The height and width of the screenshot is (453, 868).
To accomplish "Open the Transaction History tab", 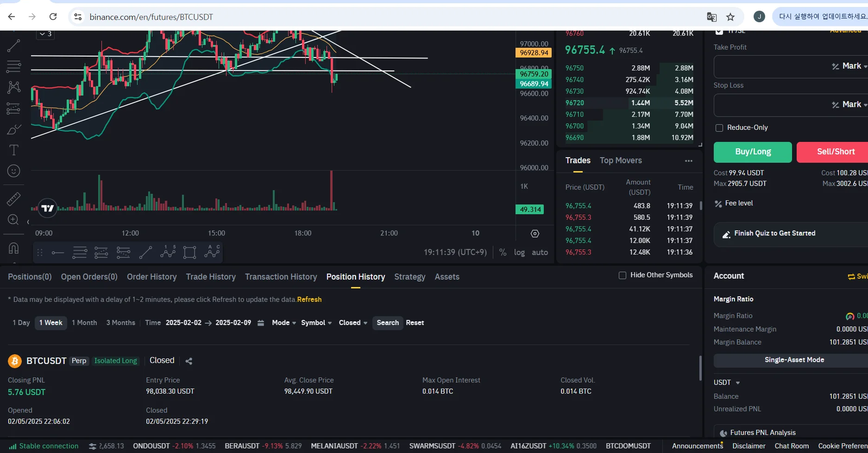I will (281, 277).
